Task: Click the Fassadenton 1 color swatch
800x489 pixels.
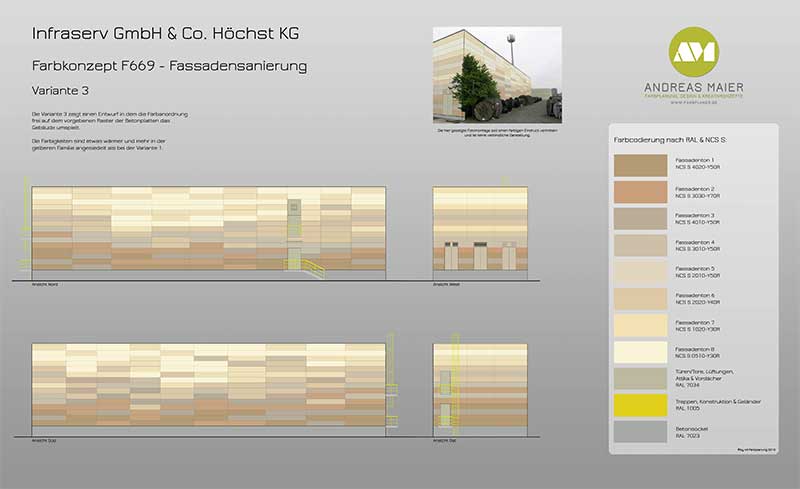Action: click(639, 164)
